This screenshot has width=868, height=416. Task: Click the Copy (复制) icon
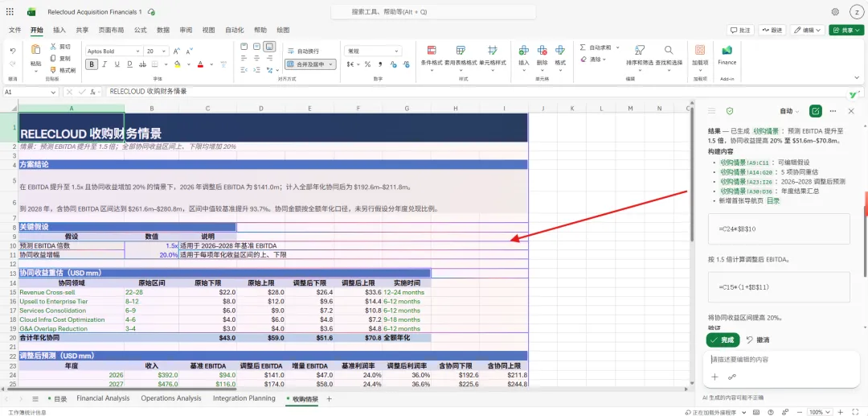click(x=53, y=58)
